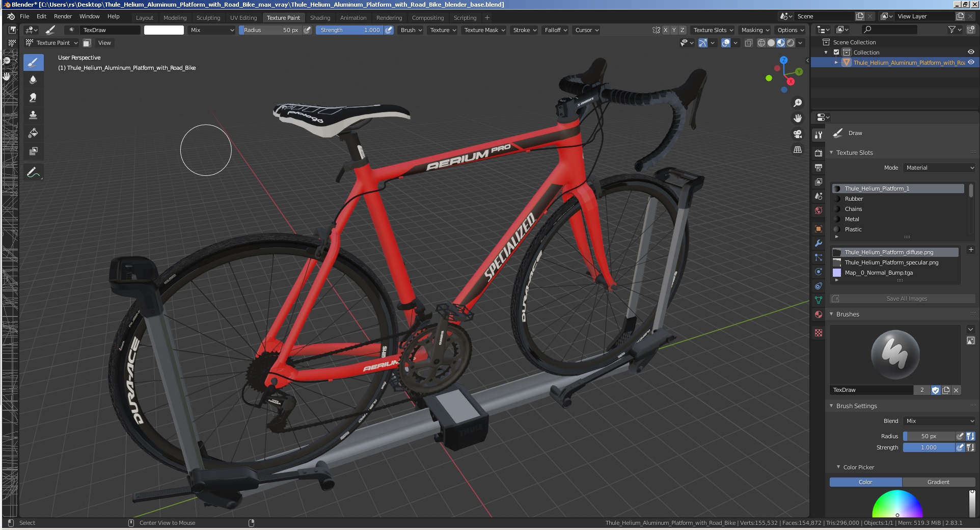Click the viewport pan hand icon

(x=798, y=118)
